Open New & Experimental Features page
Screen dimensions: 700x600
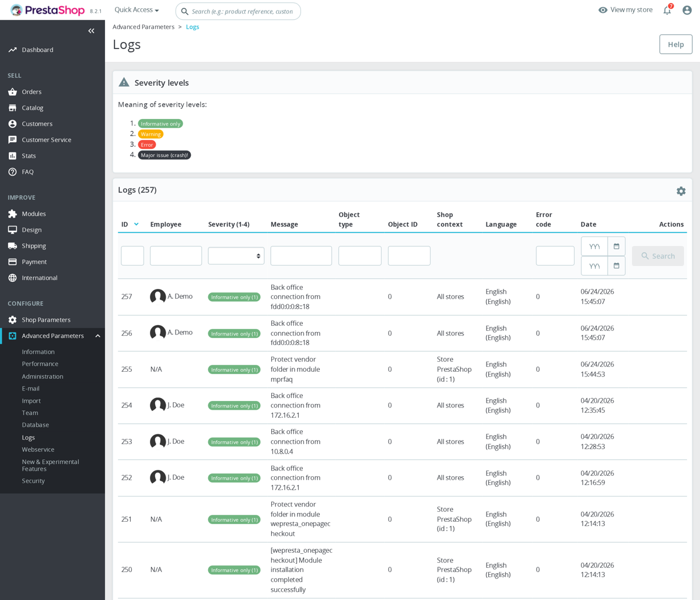click(50, 465)
